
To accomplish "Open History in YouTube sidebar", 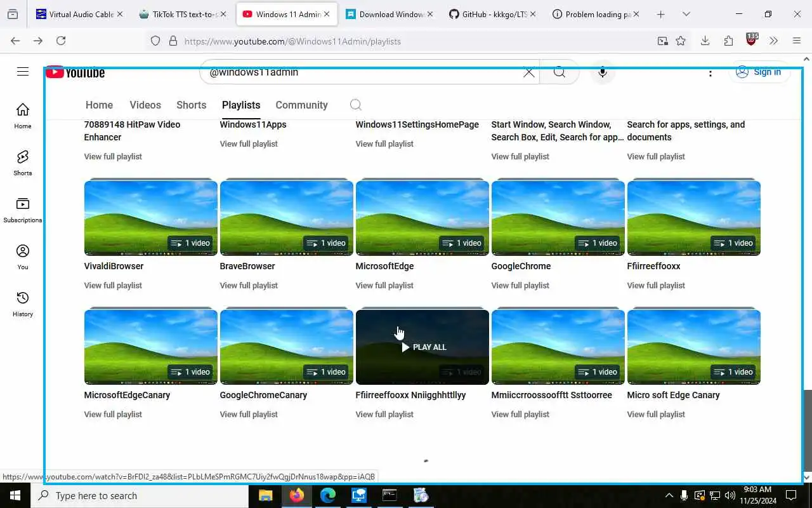I will pos(23,304).
